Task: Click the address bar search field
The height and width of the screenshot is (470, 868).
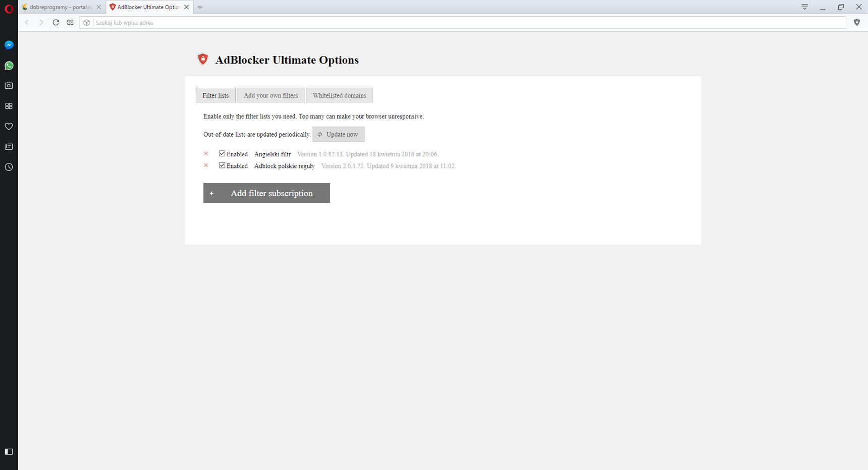Action: [463, 23]
